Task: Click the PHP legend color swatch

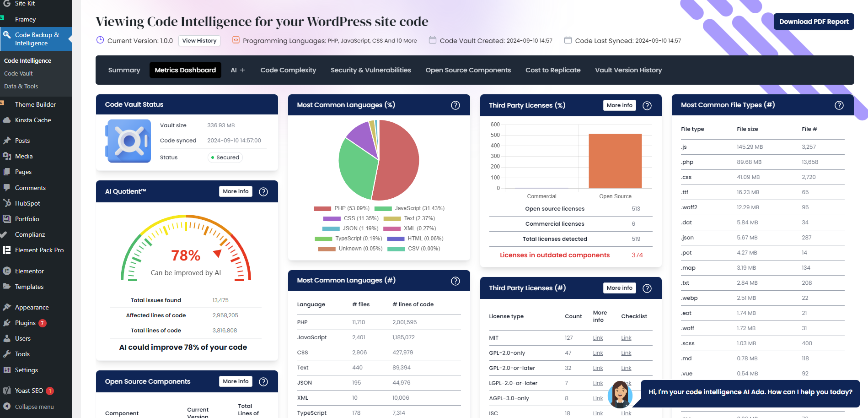Action: pyautogui.click(x=322, y=209)
